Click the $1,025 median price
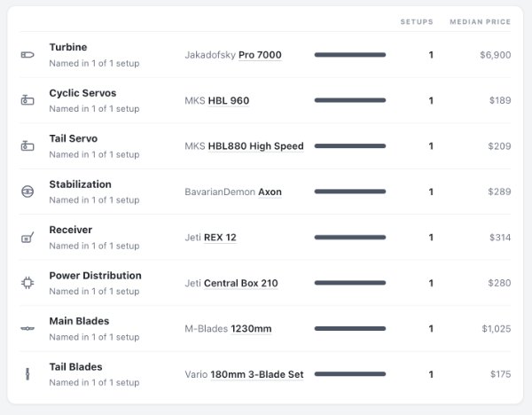 [497, 328]
